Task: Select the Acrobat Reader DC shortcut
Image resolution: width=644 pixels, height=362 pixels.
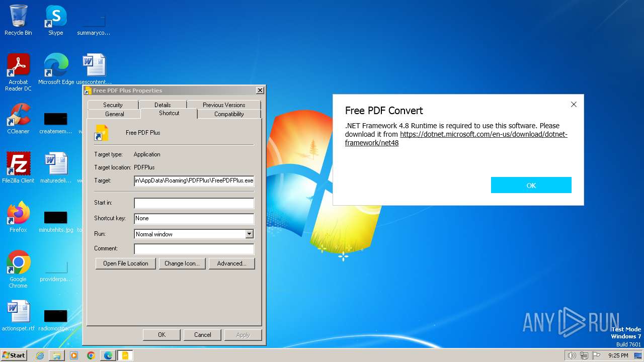Action: pyautogui.click(x=18, y=72)
